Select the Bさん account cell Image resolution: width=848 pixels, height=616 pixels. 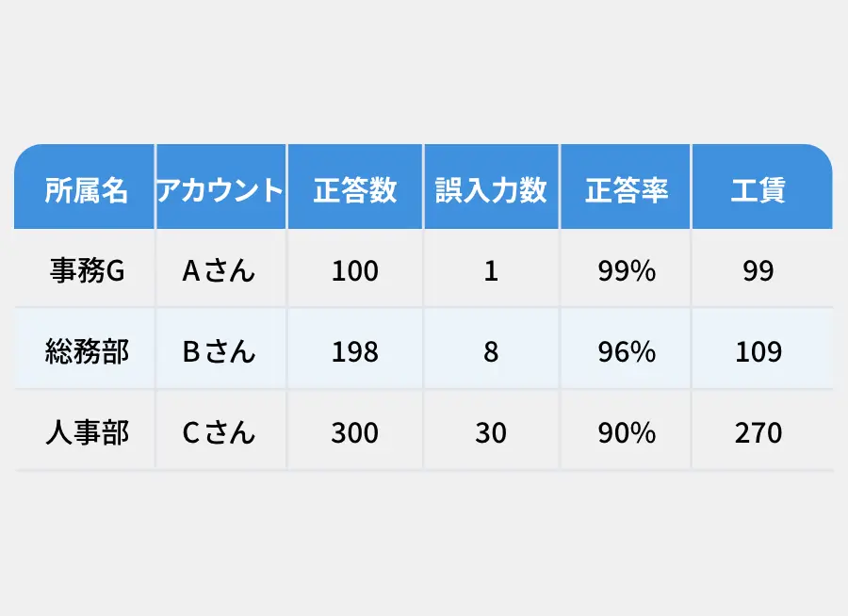point(220,349)
